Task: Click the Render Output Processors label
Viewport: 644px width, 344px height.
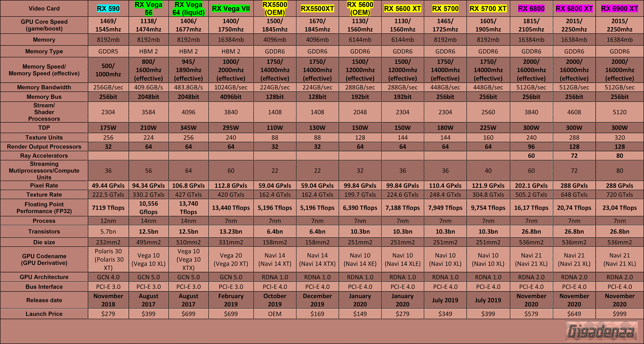Action: pyautogui.click(x=44, y=146)
